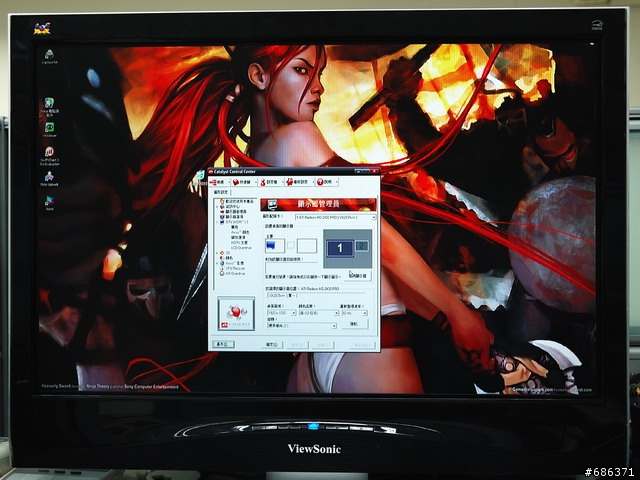Open the Profiles toolbar menu
This screenshot has height=480, width=640.
(x=269, y=182)
